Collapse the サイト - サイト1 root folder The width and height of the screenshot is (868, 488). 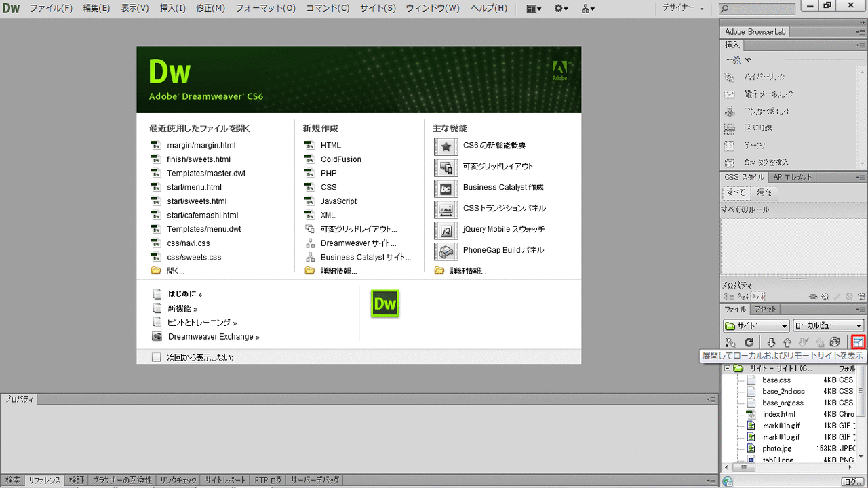727,369
